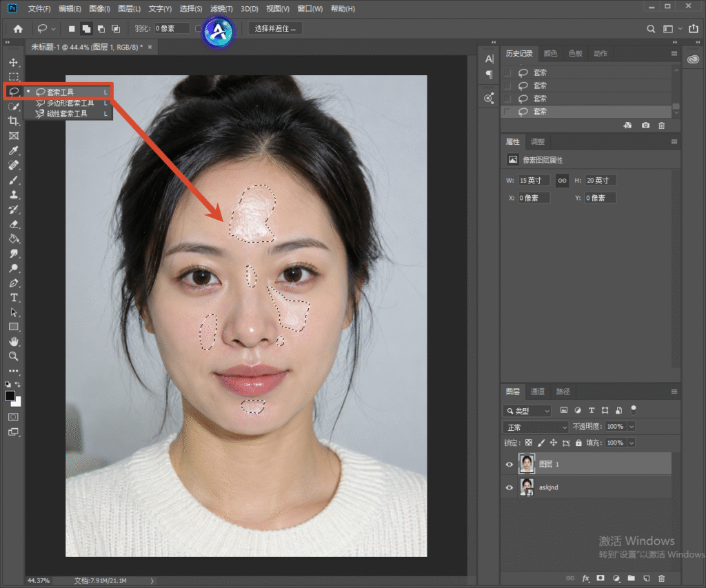Select the Eyedropper tool

[x=14, y=151]
